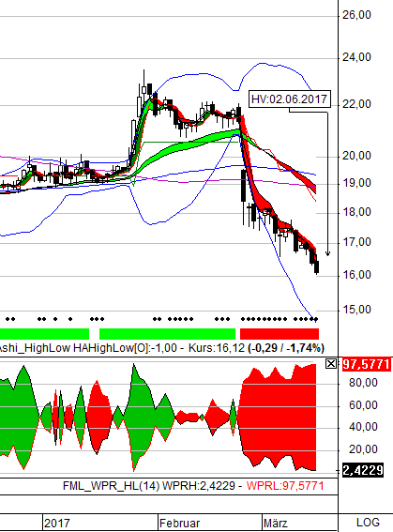This screenshot has height=532, width=393.
Task: Click the Kurs:16,12 price readout
Action: pyautogui.click(x=217, y=348)
